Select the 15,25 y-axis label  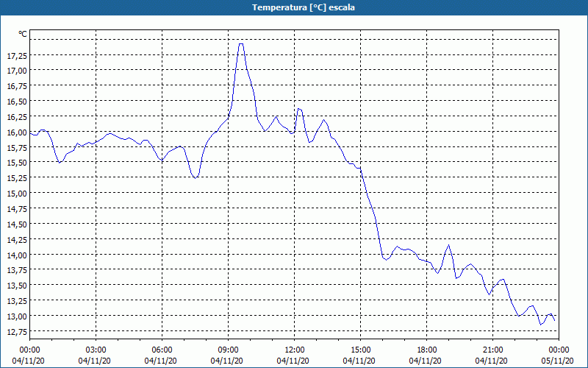(x=16, y=178)
